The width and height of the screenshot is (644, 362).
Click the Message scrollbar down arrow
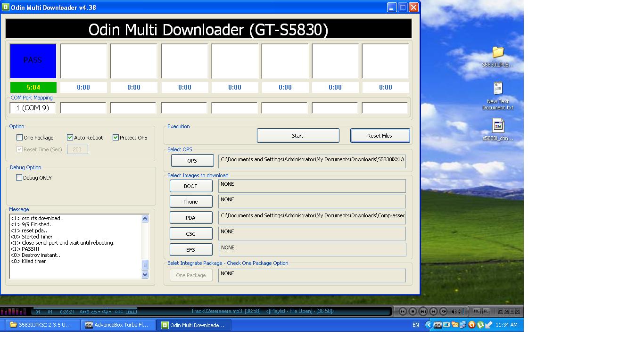coord(145,274)
